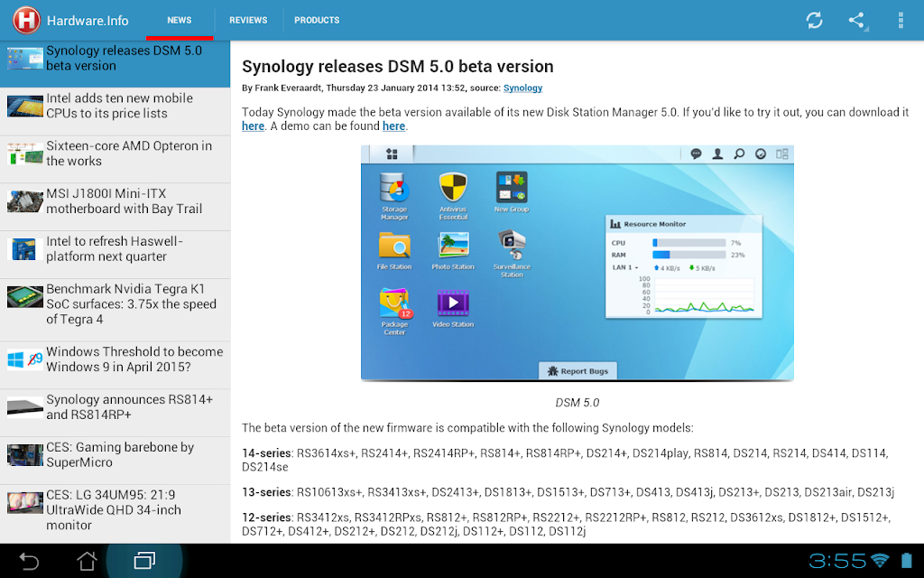Tap the Hardware.Info logo icon

[26, 20]
